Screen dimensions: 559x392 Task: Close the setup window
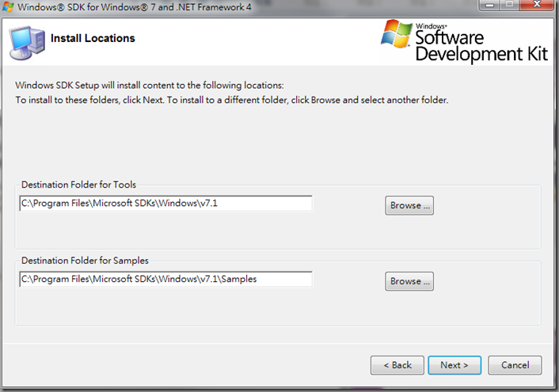click(x=537, y=5)
